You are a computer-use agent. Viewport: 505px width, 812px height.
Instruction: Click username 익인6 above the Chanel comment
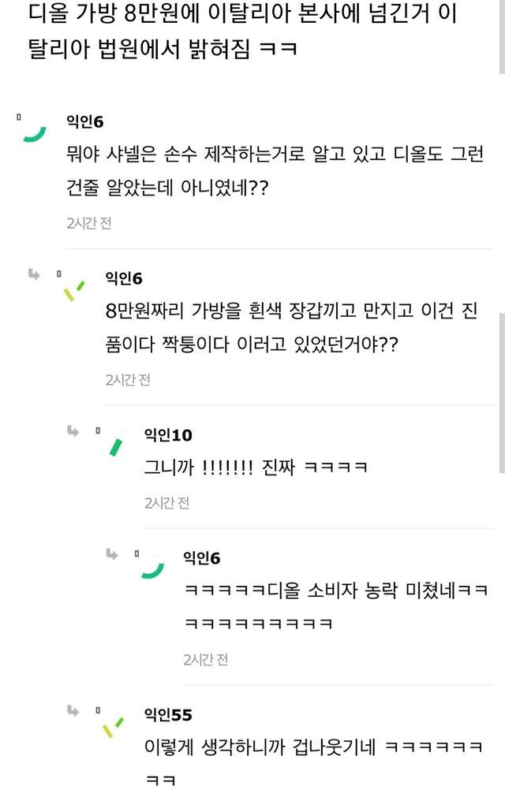(85, 121)
